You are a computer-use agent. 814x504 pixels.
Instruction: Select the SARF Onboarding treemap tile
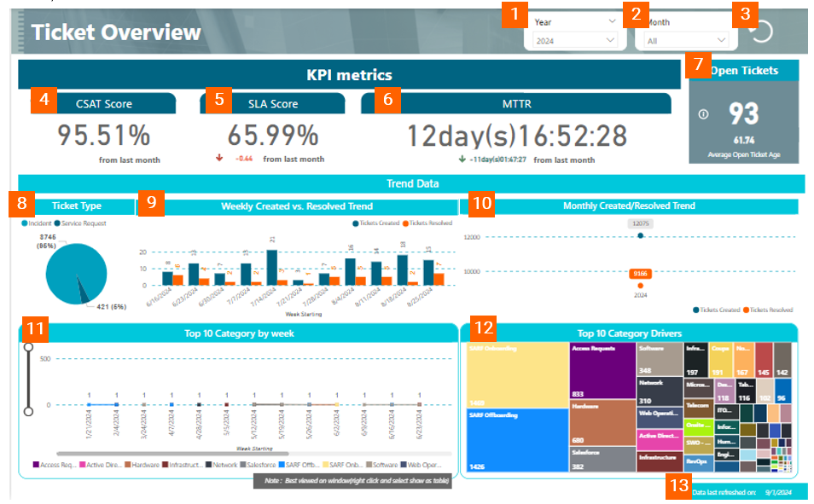[x=517, y=374]
